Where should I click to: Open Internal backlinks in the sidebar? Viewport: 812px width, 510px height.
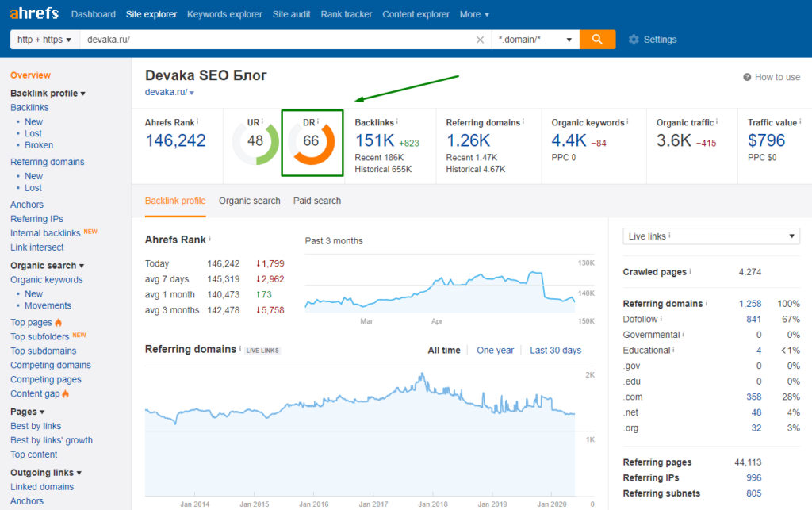coord(45,233)
